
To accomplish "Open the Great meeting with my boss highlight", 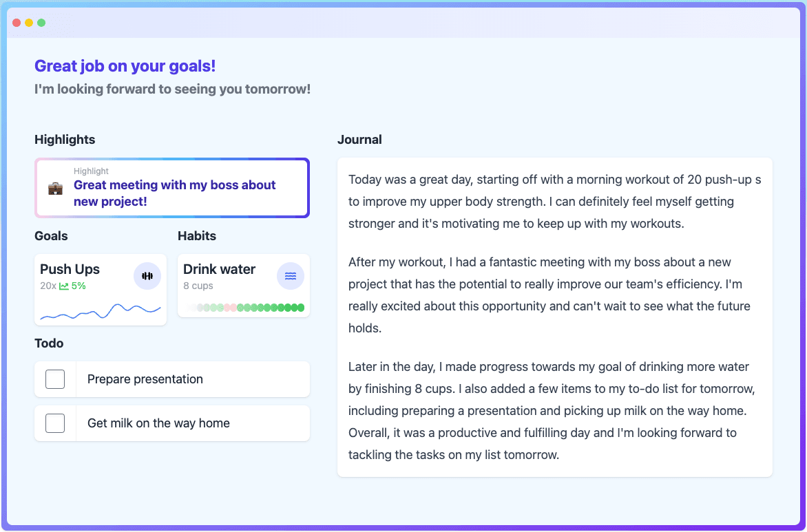I will pyautogui.click(x=172, y=188).
